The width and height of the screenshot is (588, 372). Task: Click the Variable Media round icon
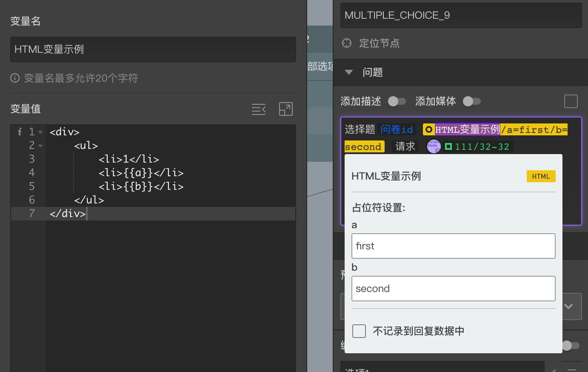[x=434, y=146]
